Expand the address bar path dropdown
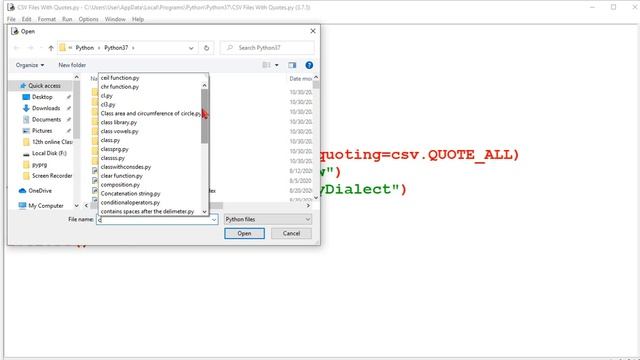640x360 pixels. pyautogui.click(x=191, y=48)
